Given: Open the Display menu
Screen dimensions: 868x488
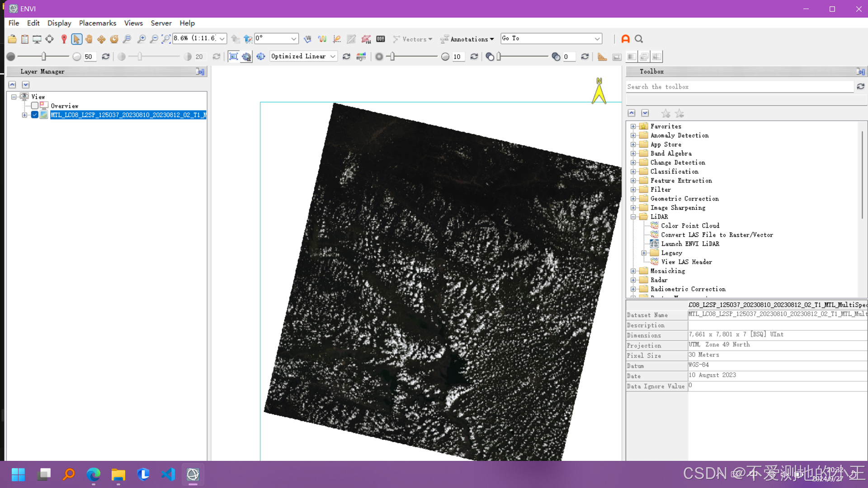Looking at the screenshot, I should point(59,23).
